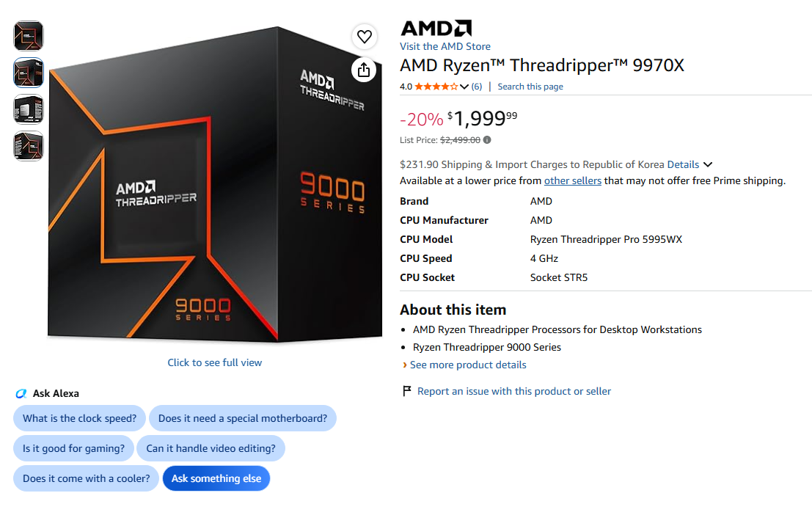This screenshot has width=812, height=526.
Task: Open the Visit the AMD Store link
Action: click(445, 47)
